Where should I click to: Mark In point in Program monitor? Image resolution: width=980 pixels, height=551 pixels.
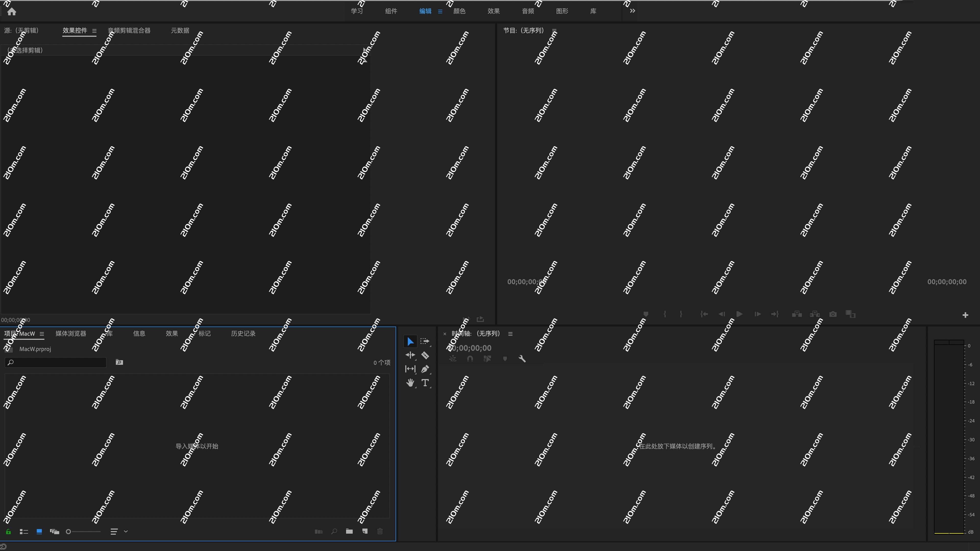tap(665, 314)
